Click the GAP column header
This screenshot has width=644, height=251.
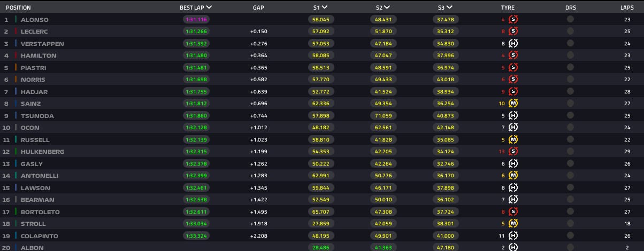(258, 8)
